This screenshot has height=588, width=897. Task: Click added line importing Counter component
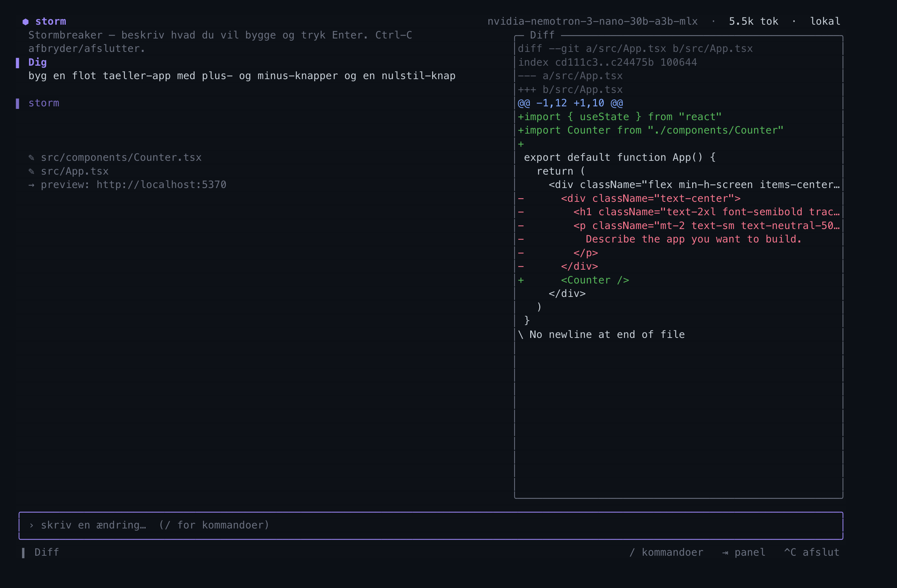(x=650, y=130)
